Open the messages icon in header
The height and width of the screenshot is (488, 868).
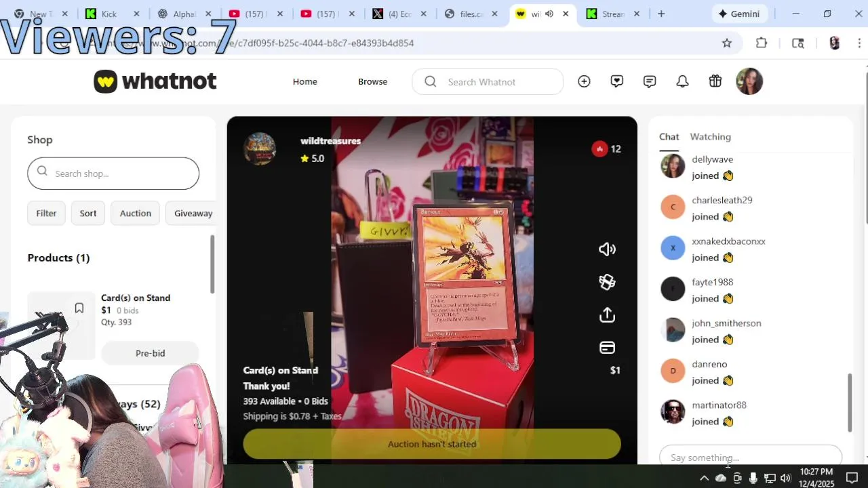pos(650,81)
